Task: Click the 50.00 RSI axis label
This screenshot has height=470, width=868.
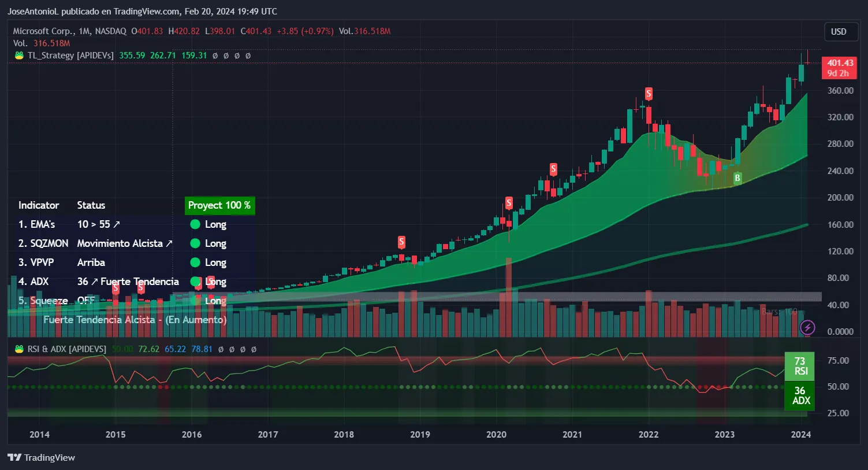Action: click(x=839, y=386)
